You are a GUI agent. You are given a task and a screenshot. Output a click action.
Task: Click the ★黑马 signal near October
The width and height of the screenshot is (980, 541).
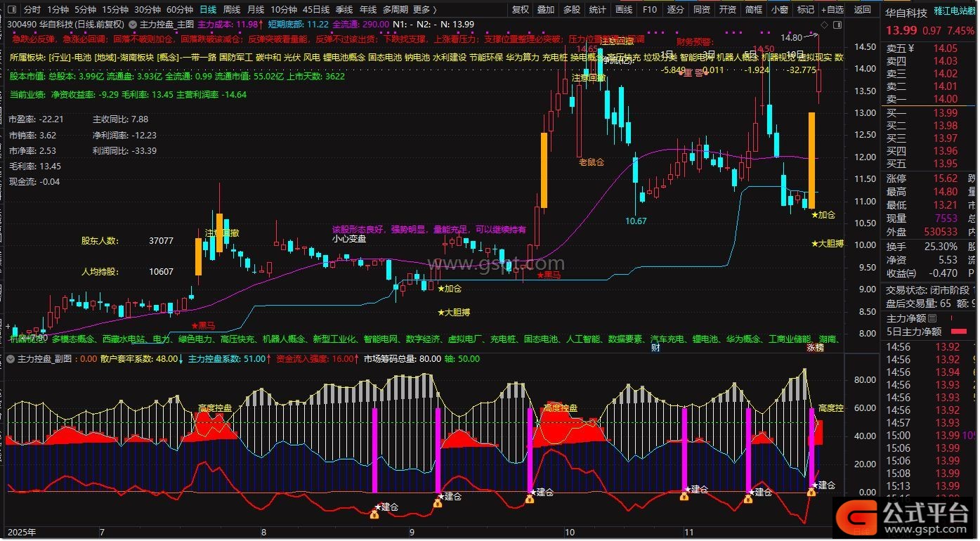click(549, 275)
